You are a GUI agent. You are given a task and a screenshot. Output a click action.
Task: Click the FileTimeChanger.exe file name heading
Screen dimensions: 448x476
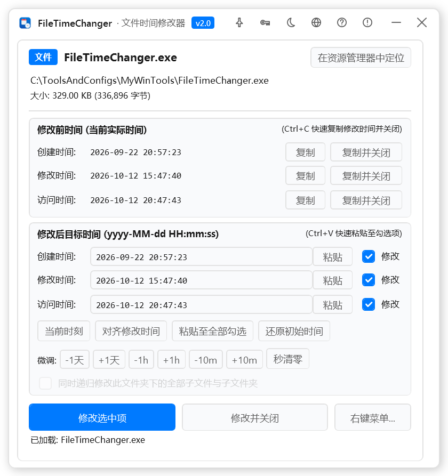[x=121, y=58]
